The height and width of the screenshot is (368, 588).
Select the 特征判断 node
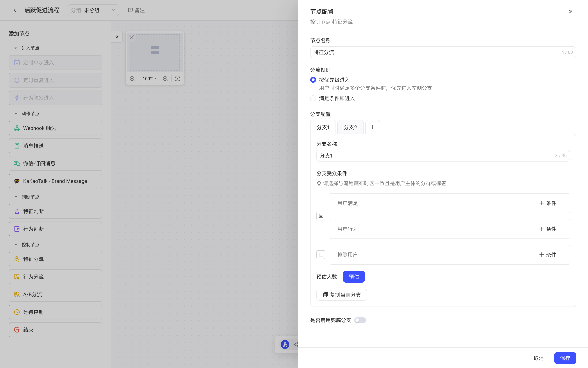click(x=55, y=211)
